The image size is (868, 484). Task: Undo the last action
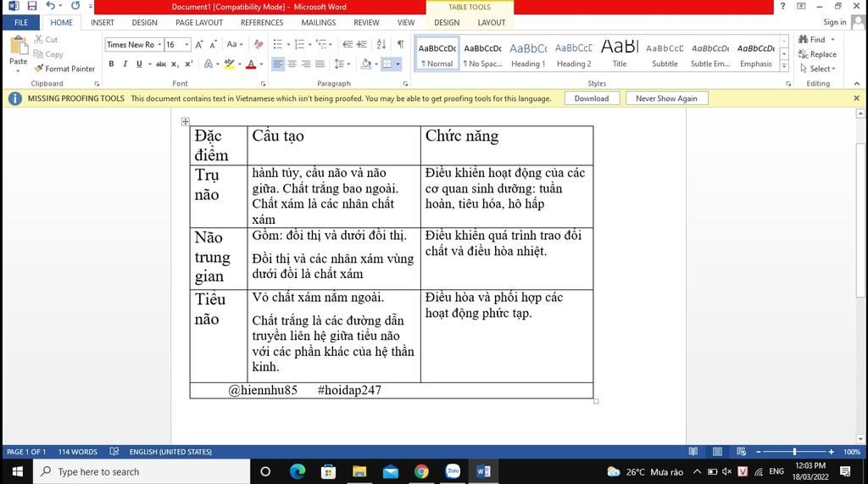pos(50,6)
